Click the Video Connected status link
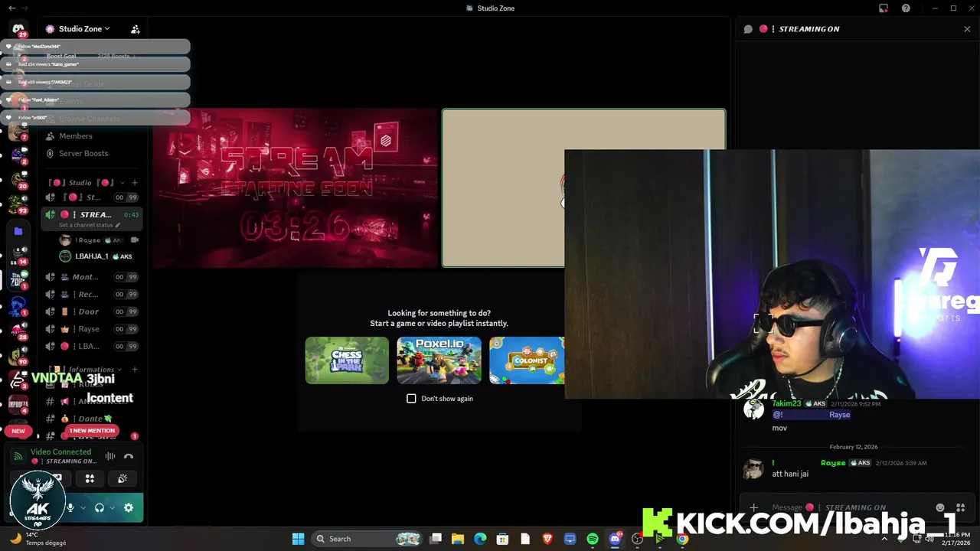Viewport: 980px width, 551px height. click(x=60, y=452)
